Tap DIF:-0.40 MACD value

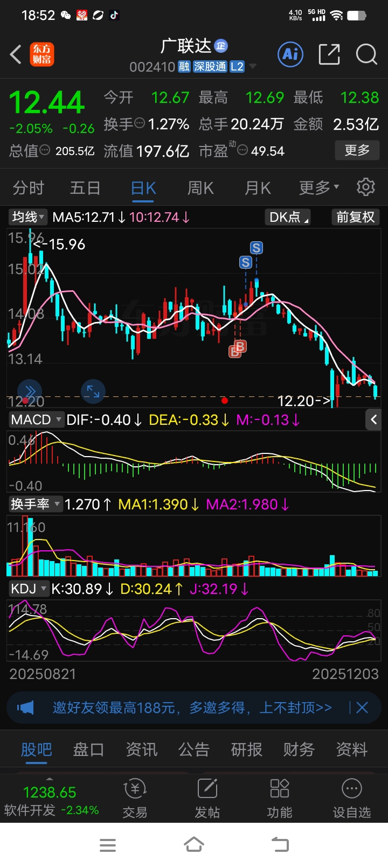(104, 419)
